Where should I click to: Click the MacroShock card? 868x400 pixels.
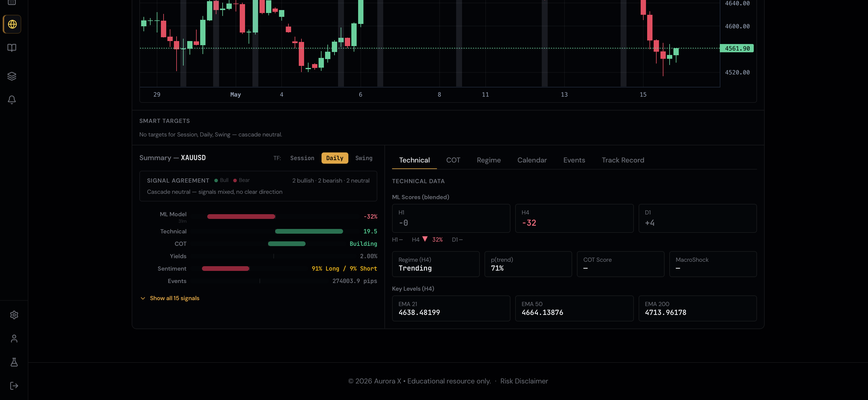[x=713, y=264]
